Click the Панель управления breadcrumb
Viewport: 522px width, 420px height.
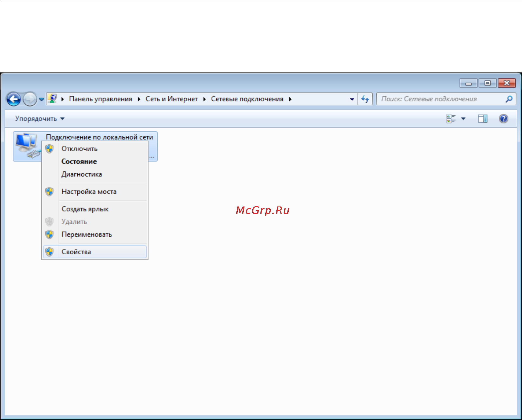coord(101,99)
